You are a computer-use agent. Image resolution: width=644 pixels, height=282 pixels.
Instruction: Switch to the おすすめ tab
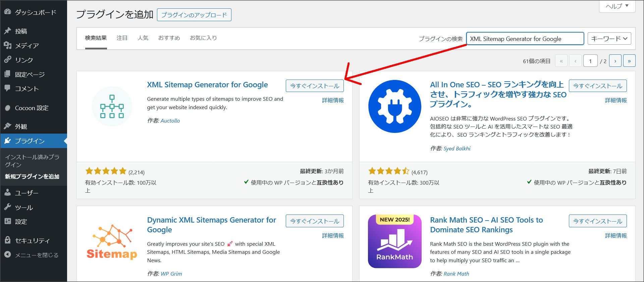(x=169, y=38)
